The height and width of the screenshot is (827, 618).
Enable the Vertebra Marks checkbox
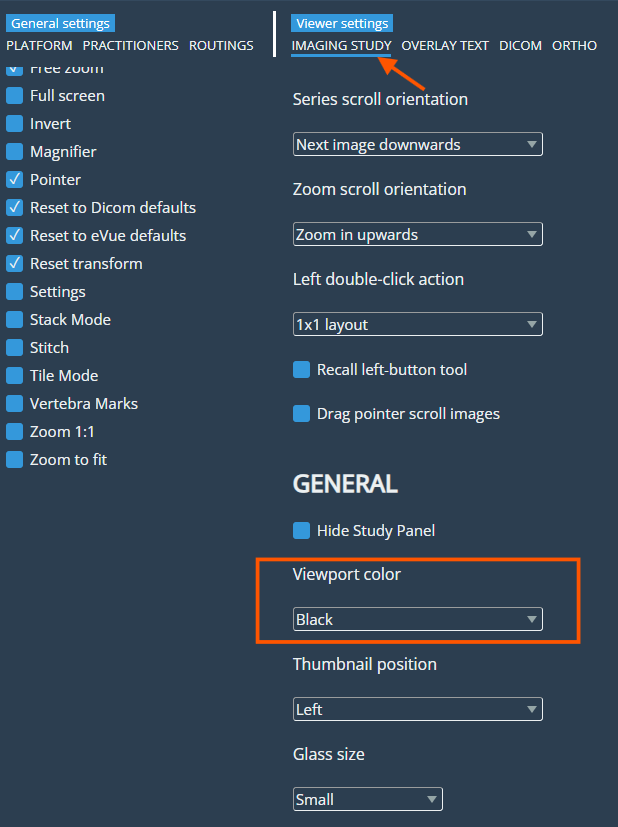(14, 404)
